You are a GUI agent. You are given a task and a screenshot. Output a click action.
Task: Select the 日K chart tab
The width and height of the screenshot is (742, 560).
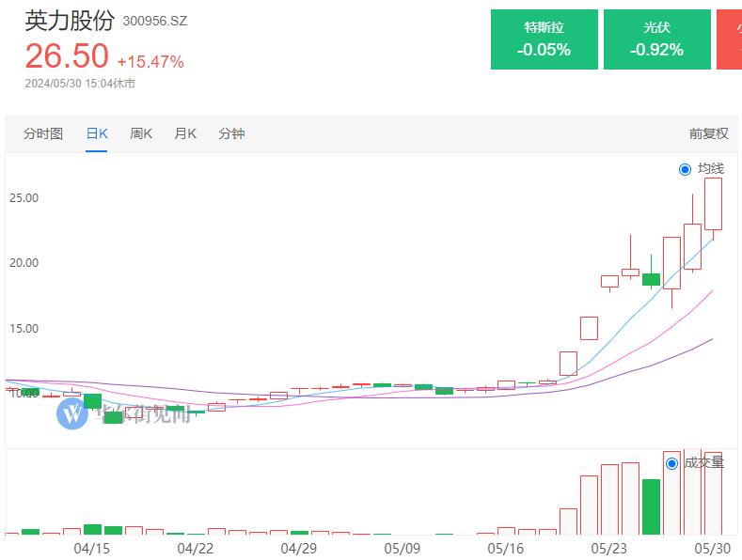click(97, 133)
